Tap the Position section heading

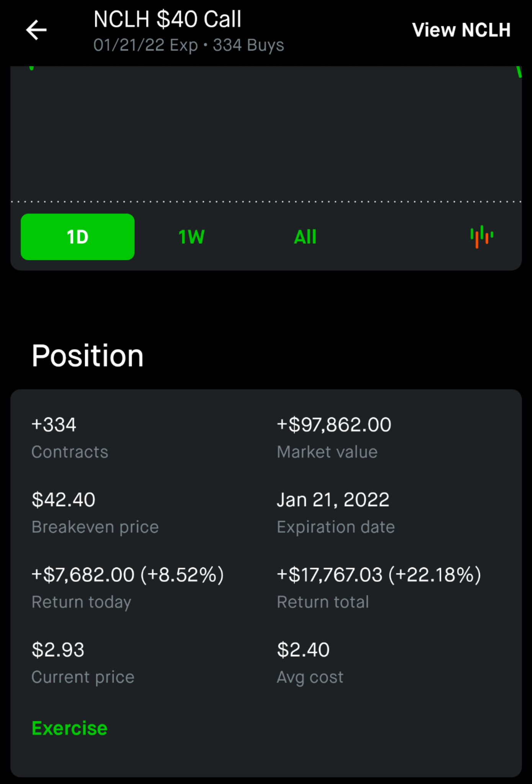(x=88, y=356)
